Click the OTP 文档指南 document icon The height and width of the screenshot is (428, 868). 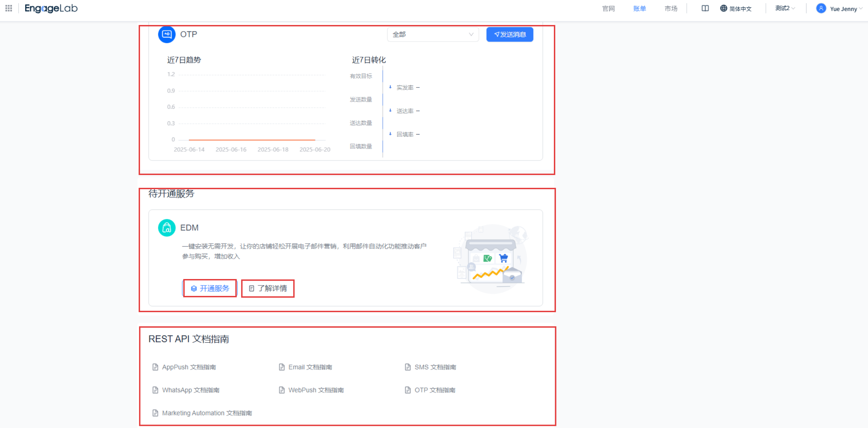pyautogui.click(x=408, y=390)
